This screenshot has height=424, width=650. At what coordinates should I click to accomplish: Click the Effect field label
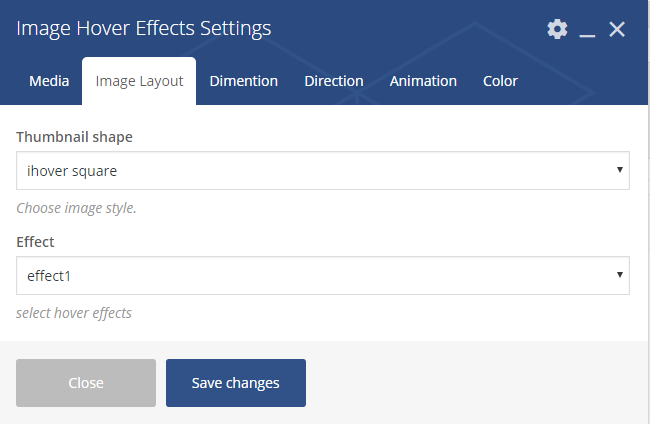point(35,241)
